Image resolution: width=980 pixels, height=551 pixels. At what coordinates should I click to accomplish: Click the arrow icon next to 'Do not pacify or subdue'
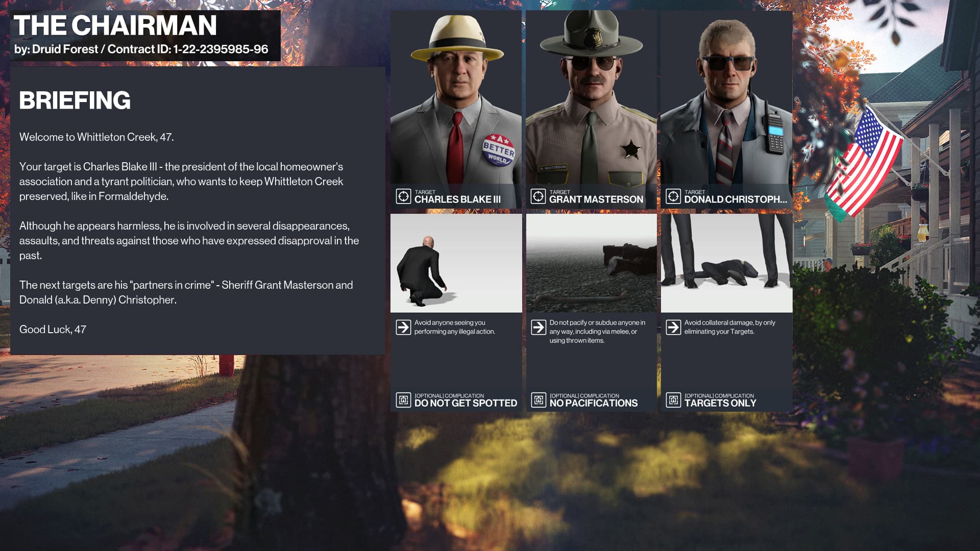coord(538,327)
